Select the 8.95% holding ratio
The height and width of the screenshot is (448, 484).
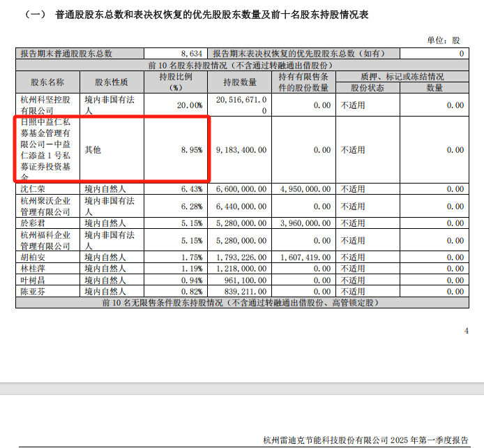[192, 150]
